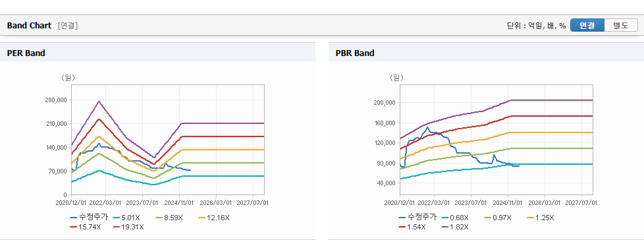The height and width of the screenshot is (240, 644).
Task: Click the [연결] label beside Band Chart
Action: click(x=68, y=26)
